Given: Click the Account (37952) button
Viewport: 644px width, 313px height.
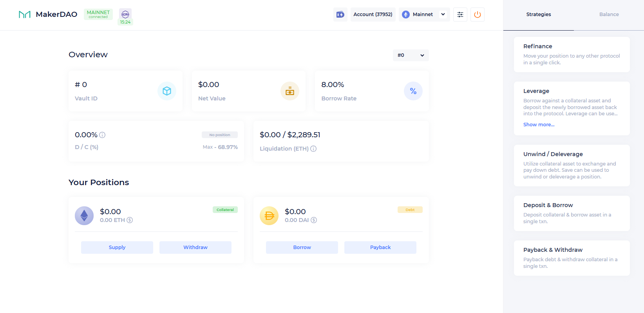Looking at the screenshot, I should point(373,15).
